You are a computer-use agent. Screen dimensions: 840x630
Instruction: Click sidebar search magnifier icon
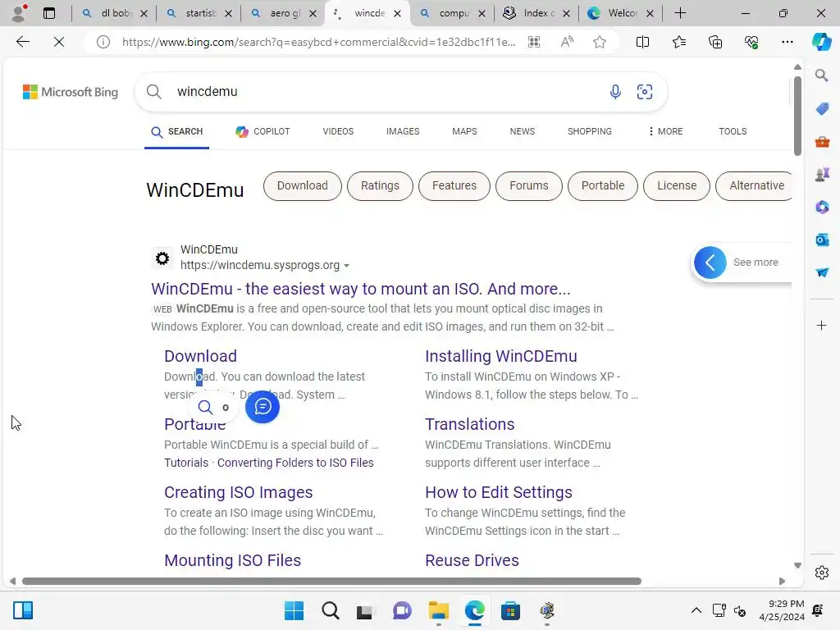tap(822, 75)
